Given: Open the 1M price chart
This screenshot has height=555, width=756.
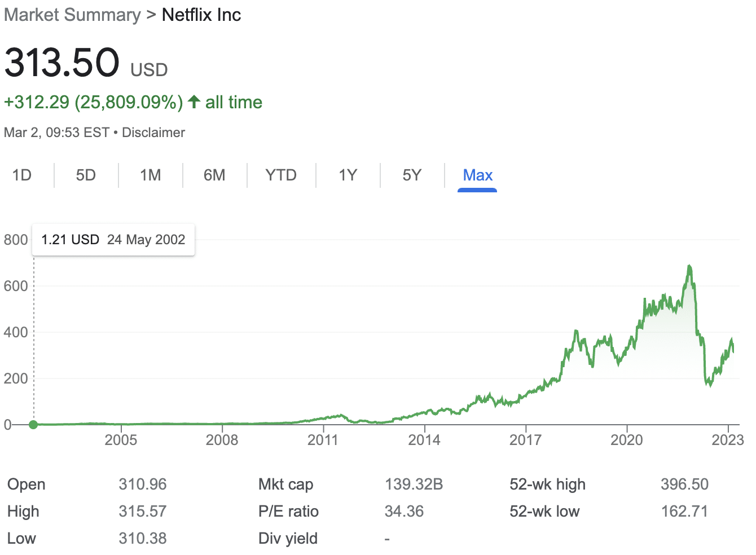Looking at the screenshot, I should (x=150, y=175).
